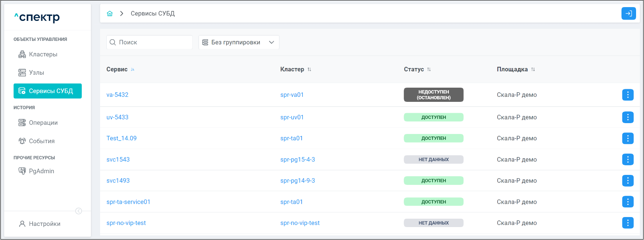
Task: Open PgAdmin from the sidebar
Action: (x=41, y=171)
